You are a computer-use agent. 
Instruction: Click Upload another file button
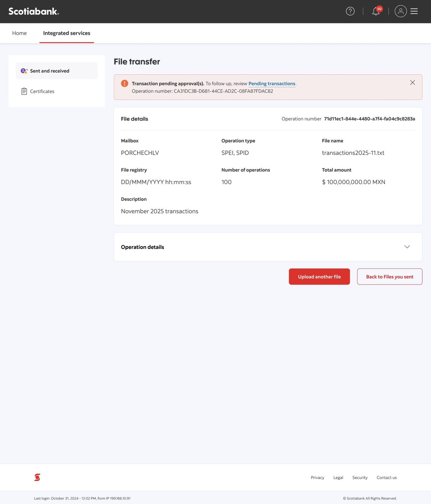[x=319, y=277]
